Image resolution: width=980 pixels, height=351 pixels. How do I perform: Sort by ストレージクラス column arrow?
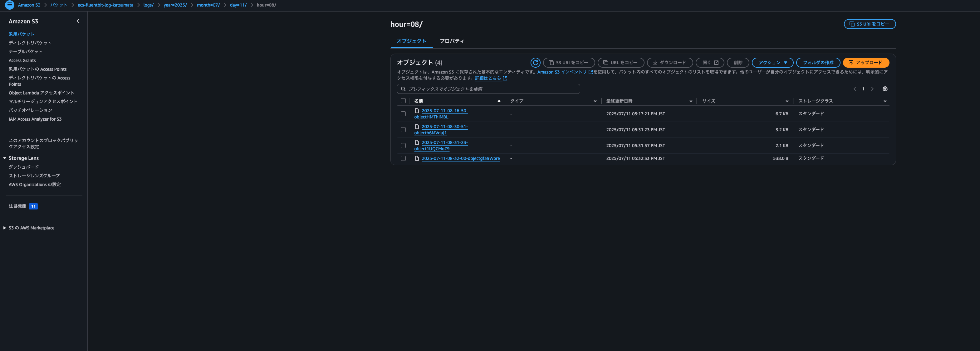[x=885, y=101]
